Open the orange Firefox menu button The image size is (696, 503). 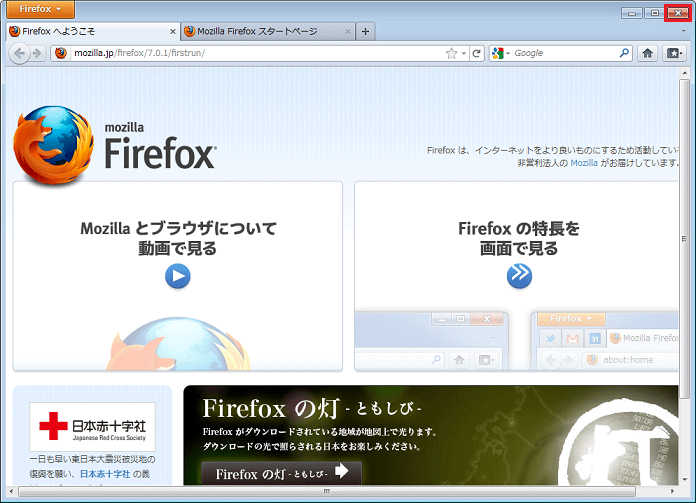(x=40, y=9)
